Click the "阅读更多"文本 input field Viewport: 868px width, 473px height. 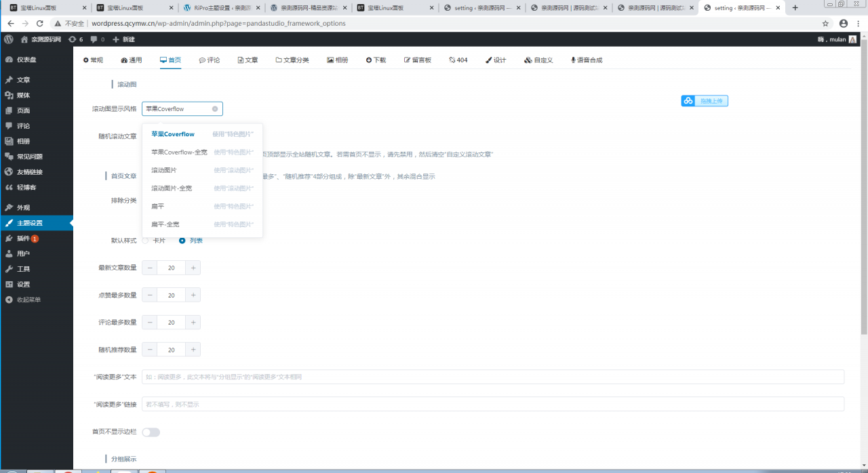[493, 377]
